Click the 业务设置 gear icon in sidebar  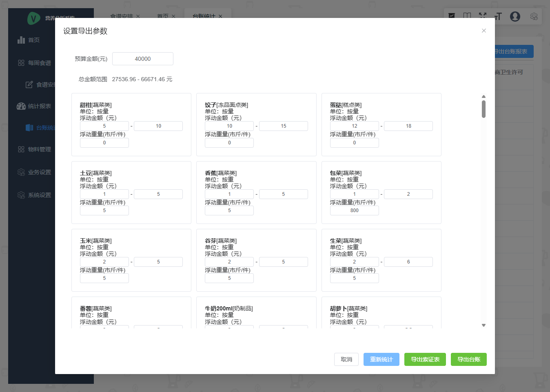[x=21, y=172]
